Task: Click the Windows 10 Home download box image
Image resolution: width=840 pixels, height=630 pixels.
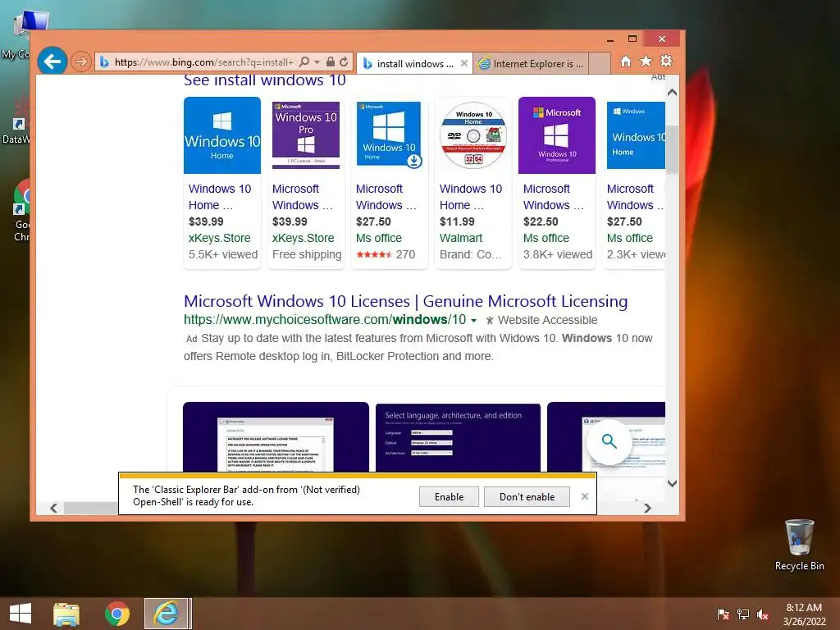Action: coord(390,135)
